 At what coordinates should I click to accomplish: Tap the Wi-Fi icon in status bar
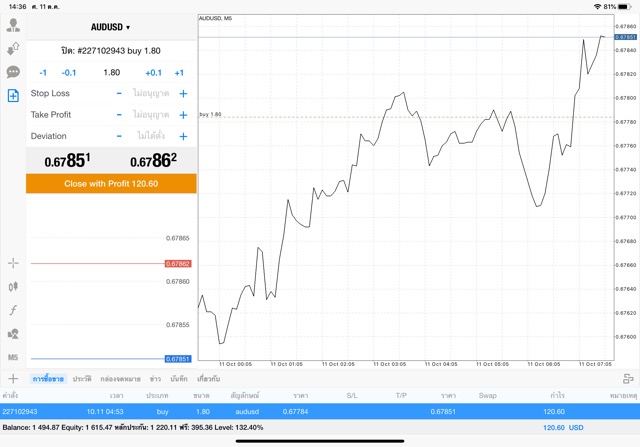click(x=597, y=7)
